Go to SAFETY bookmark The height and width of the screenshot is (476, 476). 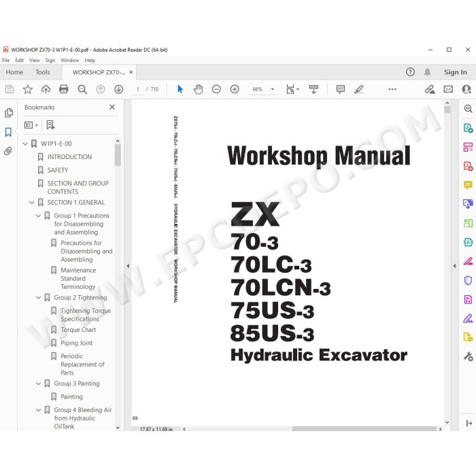pos(57,170)
